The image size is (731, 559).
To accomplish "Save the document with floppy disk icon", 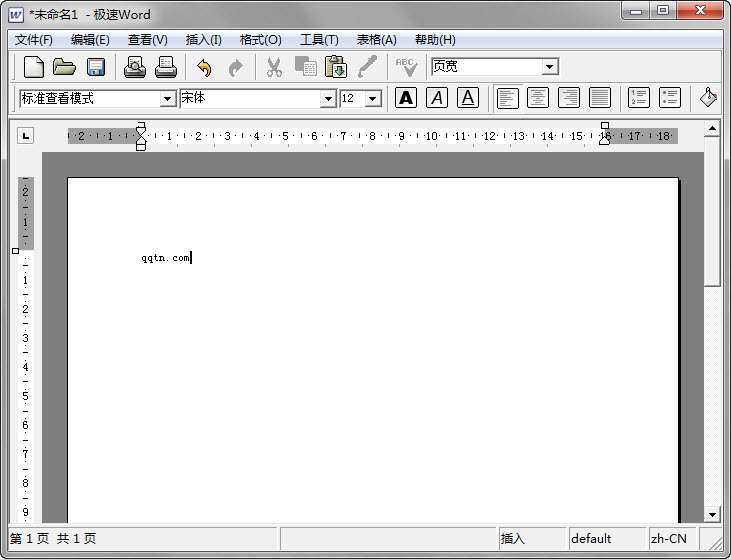I will (96, 67).
